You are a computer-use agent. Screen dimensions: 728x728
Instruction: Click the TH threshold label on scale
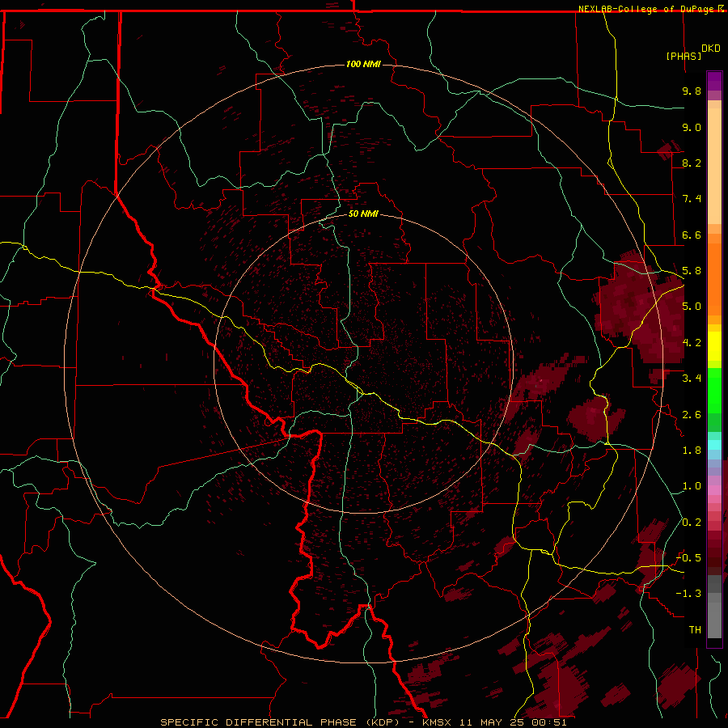[x=695, y=630]
